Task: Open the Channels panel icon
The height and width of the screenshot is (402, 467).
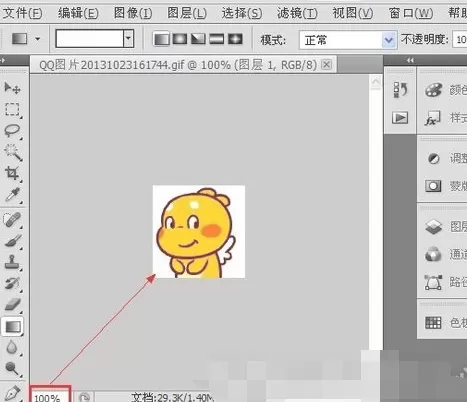Action: (x=433, y=255)
